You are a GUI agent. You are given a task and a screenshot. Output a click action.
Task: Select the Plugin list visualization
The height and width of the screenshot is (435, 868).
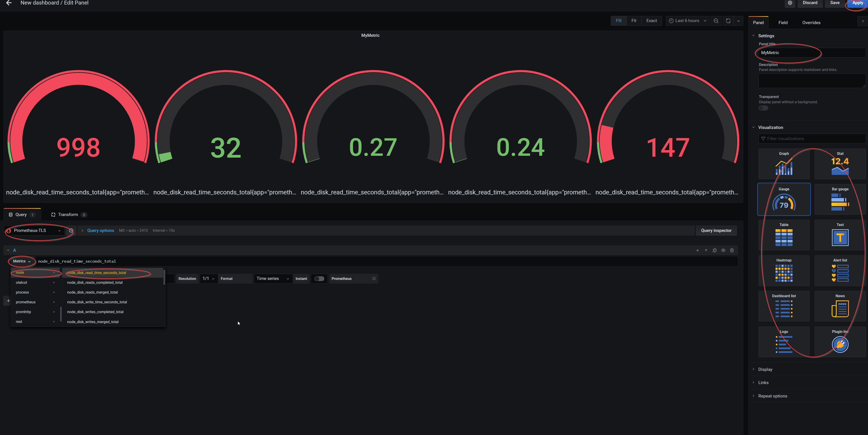click(840, 342)
